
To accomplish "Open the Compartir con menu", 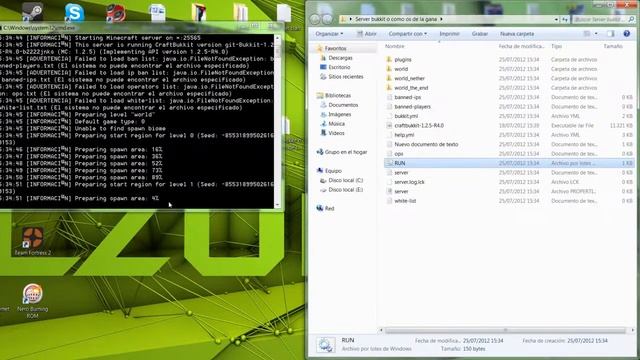I will [407, 33].
